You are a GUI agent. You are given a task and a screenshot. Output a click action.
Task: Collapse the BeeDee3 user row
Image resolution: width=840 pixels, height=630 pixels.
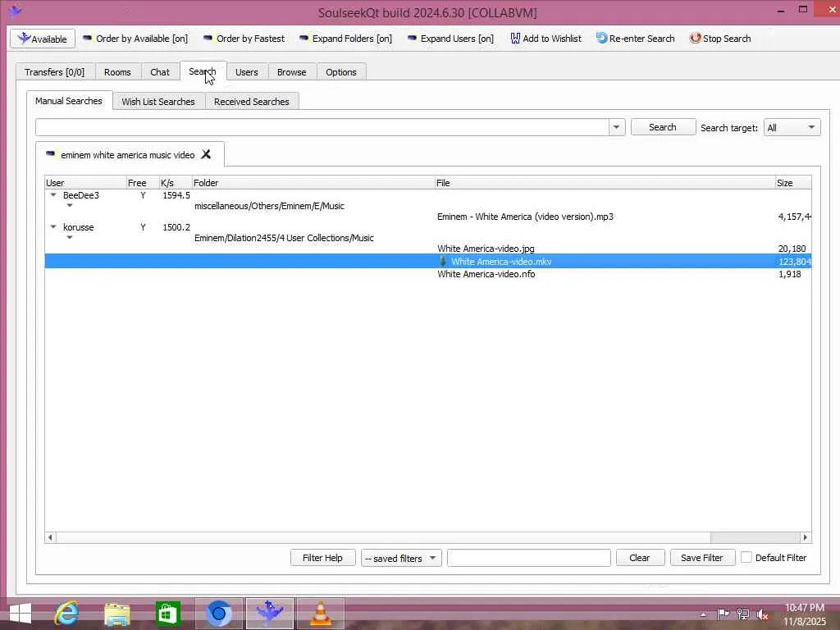[x=53, y=195]
